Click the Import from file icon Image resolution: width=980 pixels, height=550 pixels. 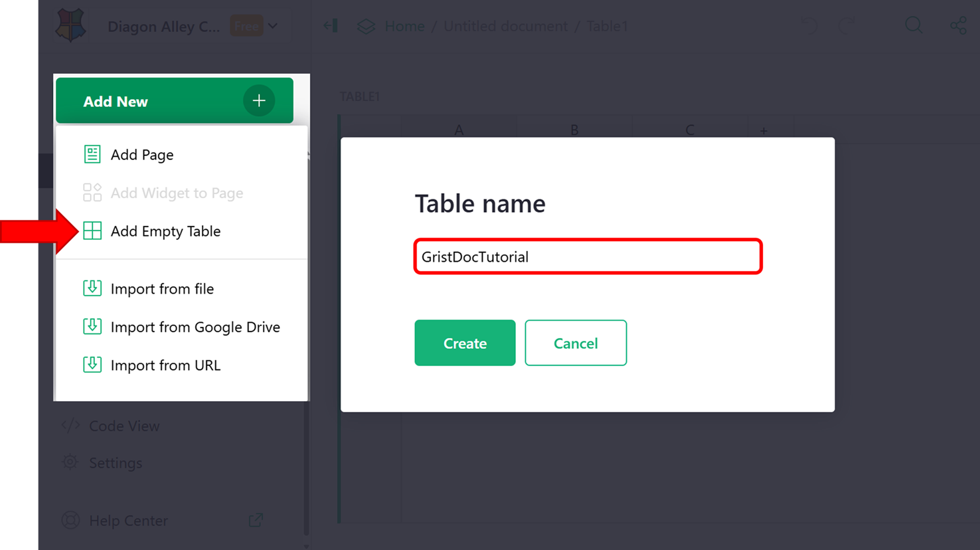tap(92, 288)
